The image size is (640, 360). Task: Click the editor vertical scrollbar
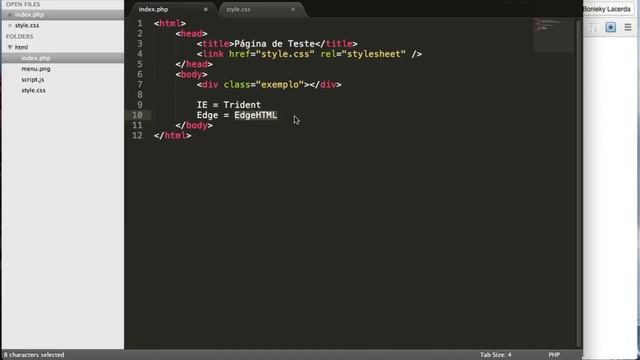coord(578,183)
